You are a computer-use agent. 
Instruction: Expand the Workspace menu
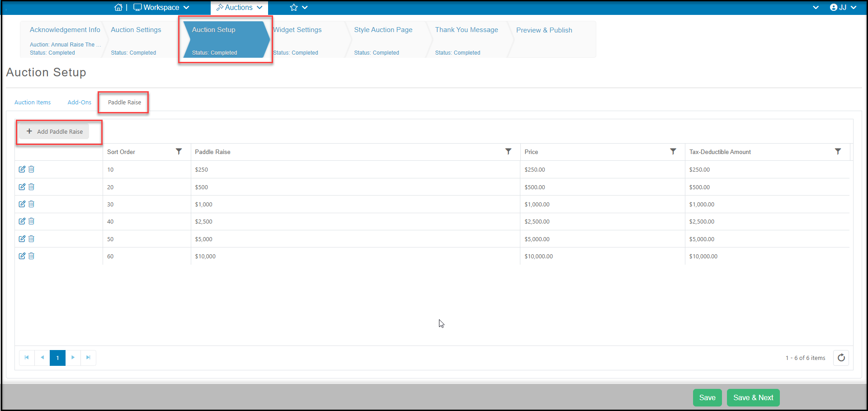[x=161, y=7]
